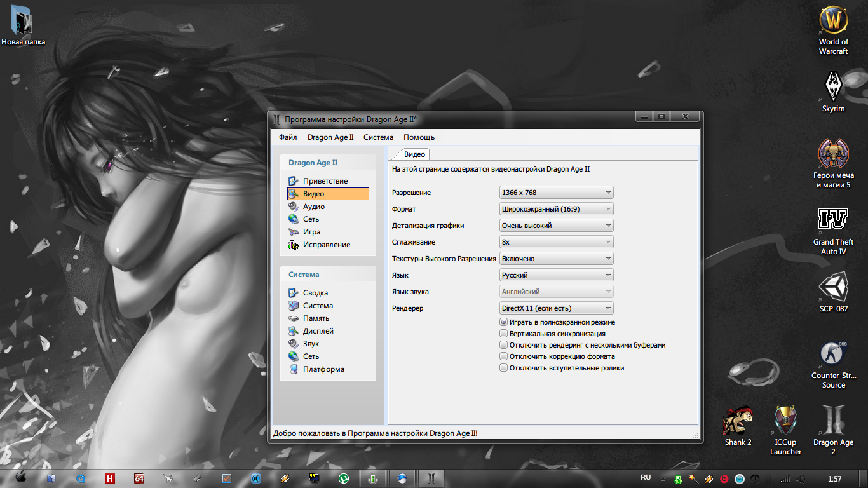Select the Shank 2 desktop icon
The height and width of the screenshot is (488, 868).
coord(738,426)
